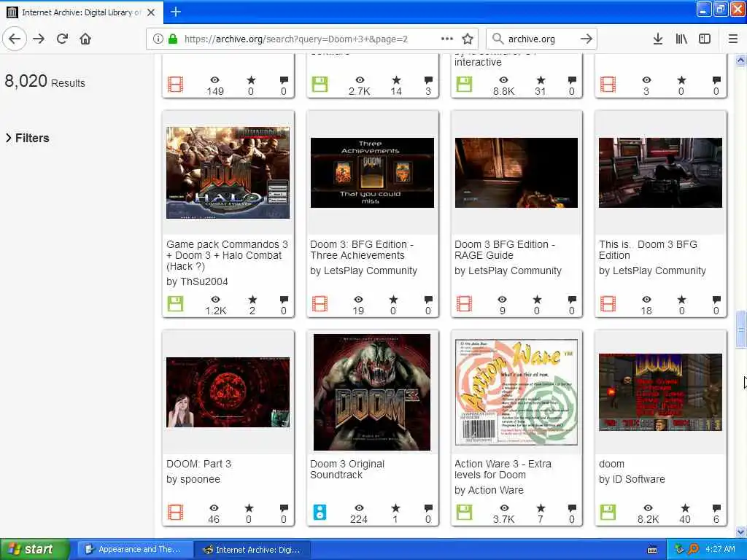This screenshot has width=747, height=560.
Task: Open a new tab with plus button
Action: [x=176, y=12]
